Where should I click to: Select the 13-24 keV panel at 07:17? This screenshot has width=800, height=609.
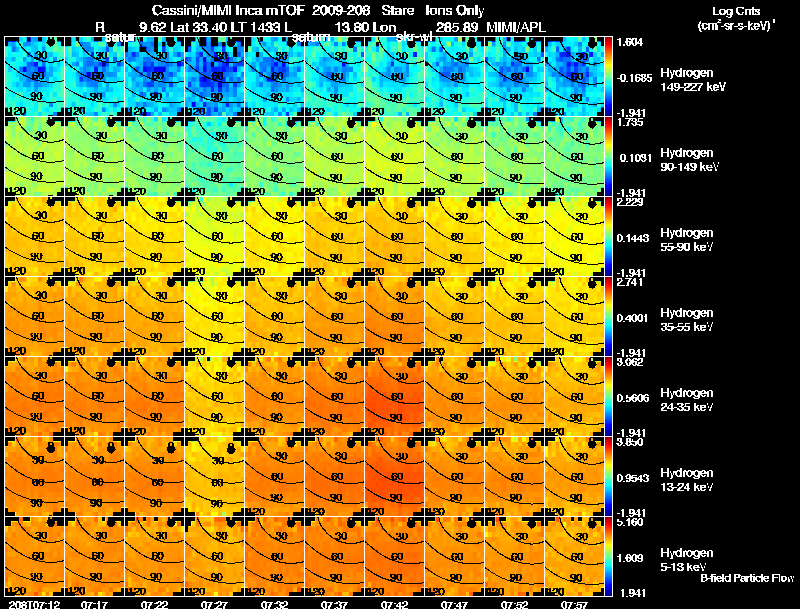[x=94, y=477]
